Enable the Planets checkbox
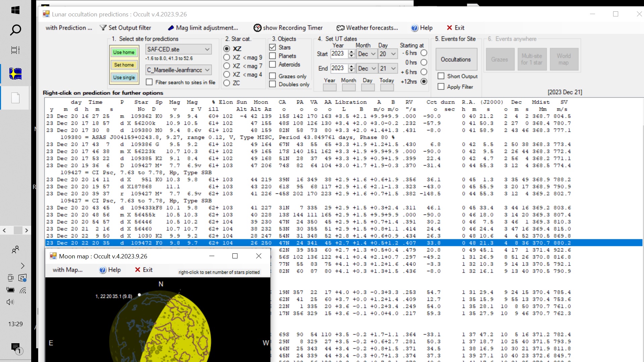This screenshot has width=644, height=362. pos(273,56)
